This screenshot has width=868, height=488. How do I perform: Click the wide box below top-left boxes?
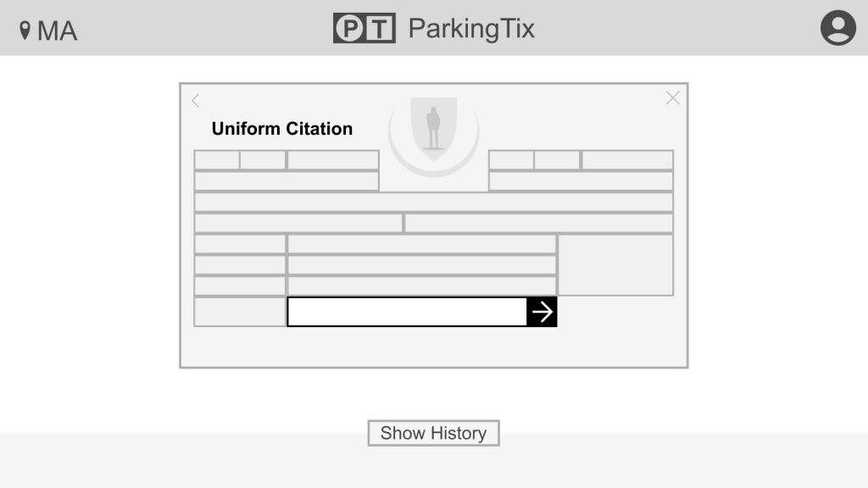point(287,180)
